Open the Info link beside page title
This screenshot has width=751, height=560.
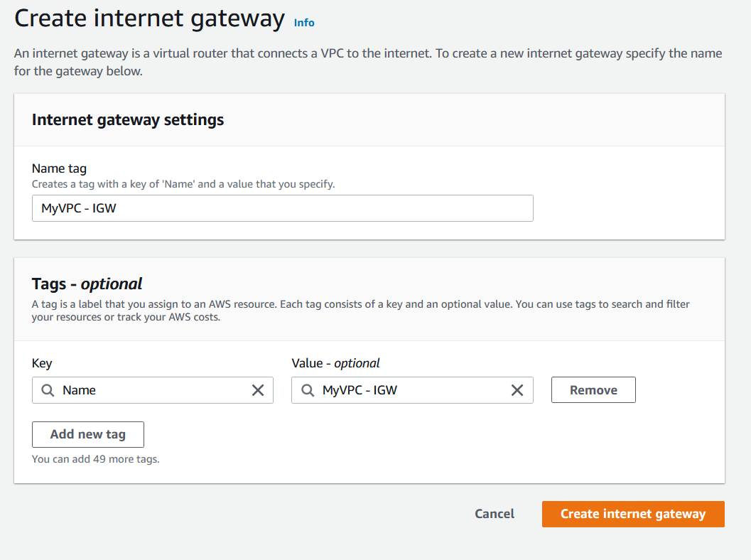click(x=304, y=23)
